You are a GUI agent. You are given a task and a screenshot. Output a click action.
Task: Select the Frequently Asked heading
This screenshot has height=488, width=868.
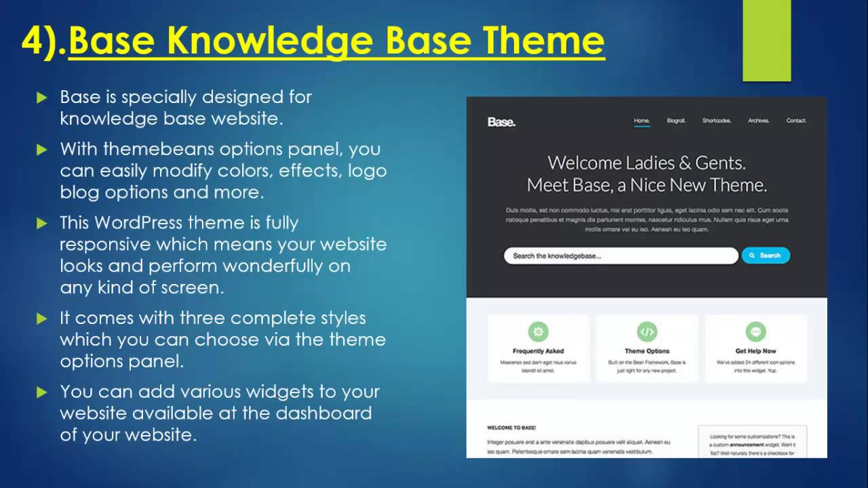538,351
